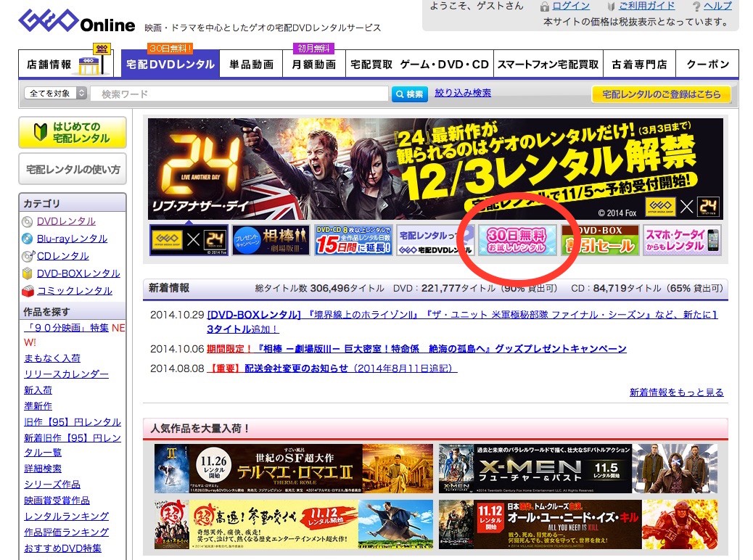Open the コミックレンタル category link

75,291
